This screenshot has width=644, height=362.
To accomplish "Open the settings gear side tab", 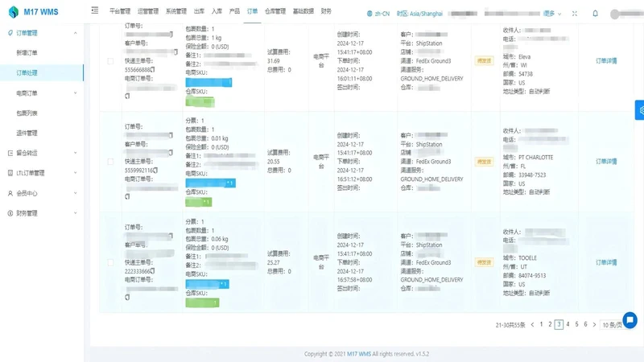I will pos(640,110).
